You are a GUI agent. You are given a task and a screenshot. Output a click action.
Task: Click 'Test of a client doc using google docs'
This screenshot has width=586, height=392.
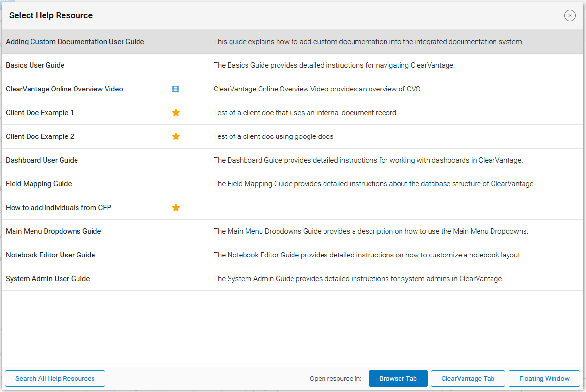[x=273, y=136]
